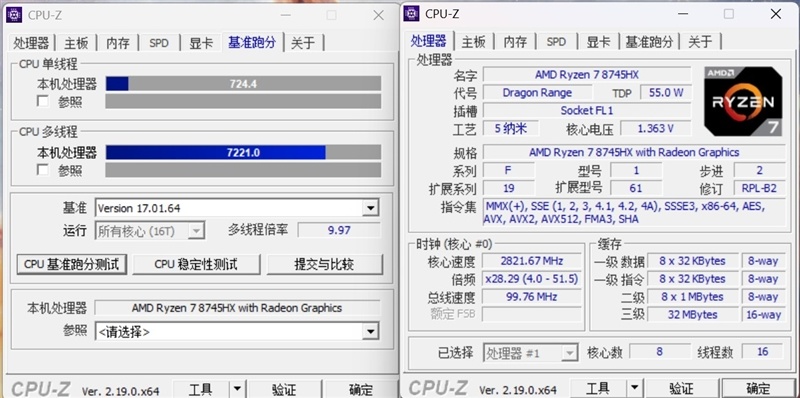Enable the 参照 checkbox under CPU 单线程
Viewport: 800px width, 398px height.
[x=43, y=101]
